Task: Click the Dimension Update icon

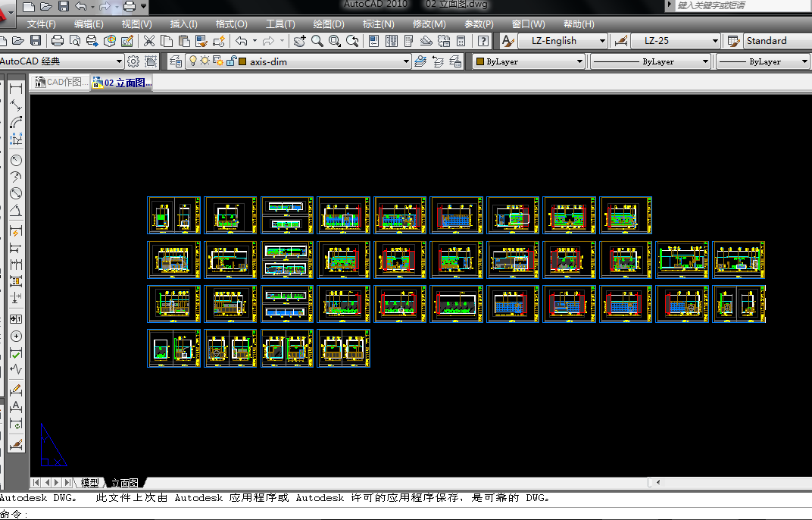Action: (16, 424)
